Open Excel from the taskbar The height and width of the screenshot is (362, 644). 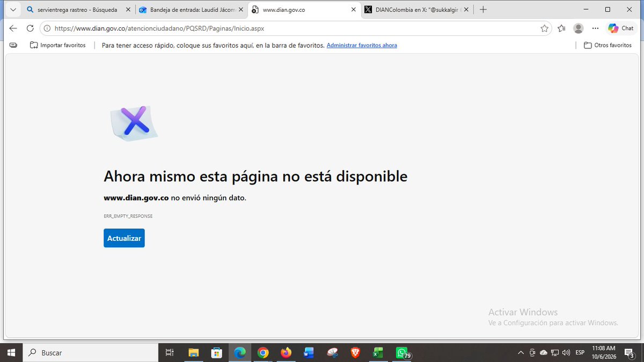pos(378,352)
